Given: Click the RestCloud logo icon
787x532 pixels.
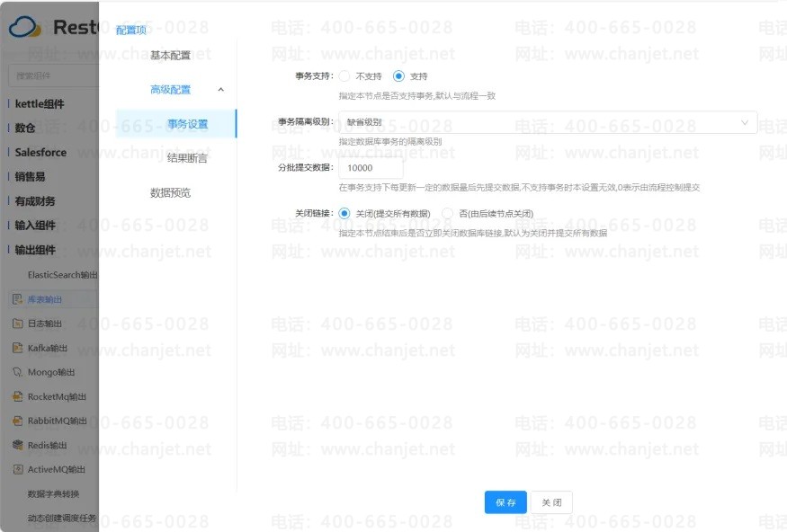Looking at the screenshot, I should [24, 27].
